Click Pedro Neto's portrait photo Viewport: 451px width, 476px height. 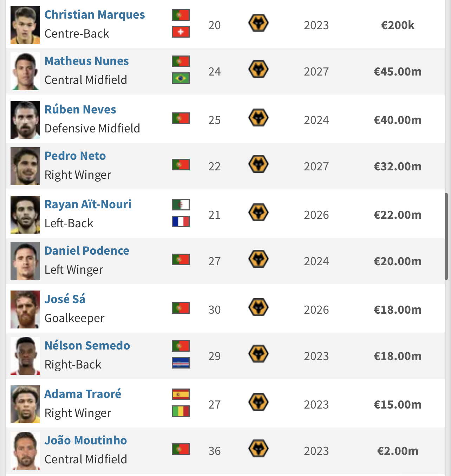tap(25, 166)
